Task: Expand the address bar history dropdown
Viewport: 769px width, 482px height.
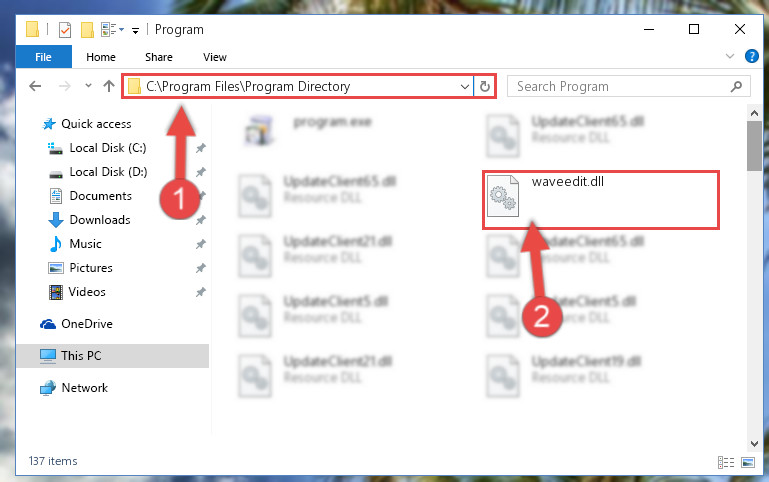Action: pyautogui.click(x=464, y=87)
